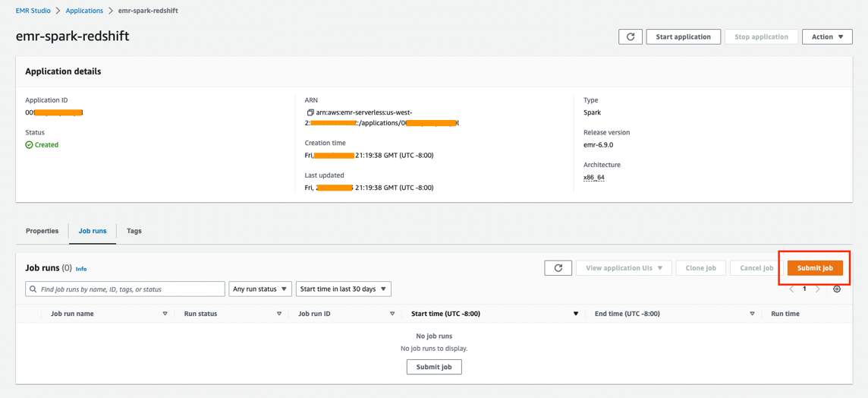868x398 pixels.
Task: Click the orange Submit job button
Action: point(815,267)
